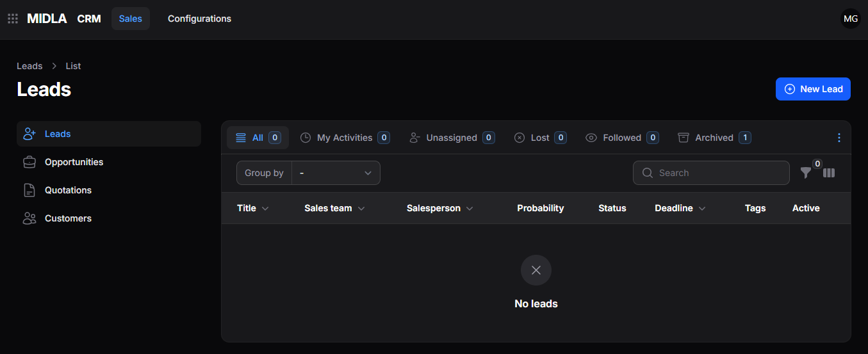Switch to the All tab
The height and width of the screenshot is (354, 868).
pos(258,138)
